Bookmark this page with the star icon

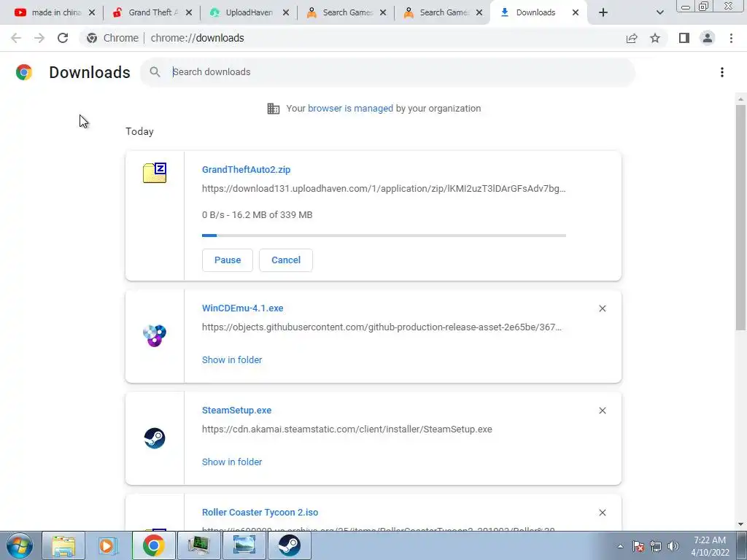click(x=655, y=38)
